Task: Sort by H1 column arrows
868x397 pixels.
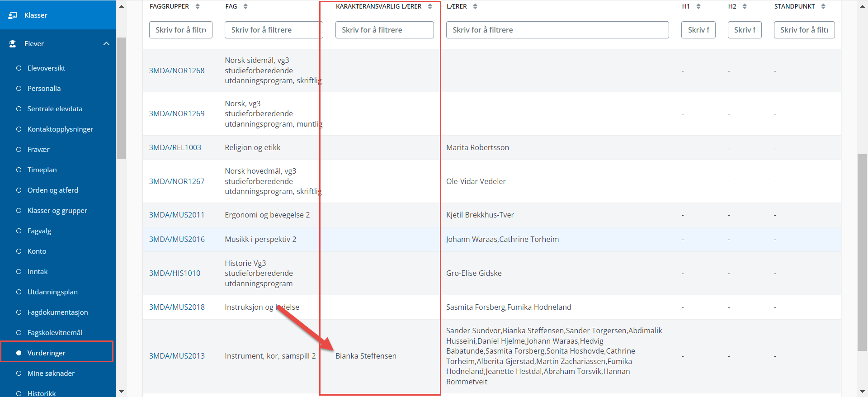Action: click(x=698, y=6)
